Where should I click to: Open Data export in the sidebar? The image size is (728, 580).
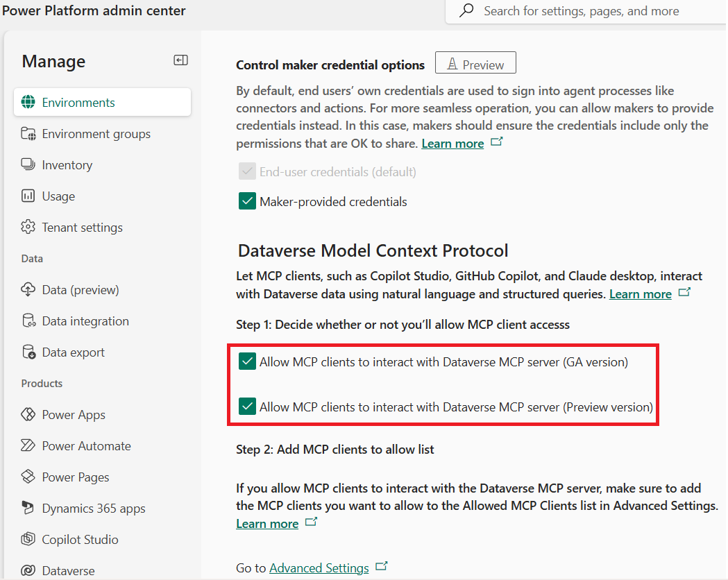pyautogui.click(x=73, y=352)
